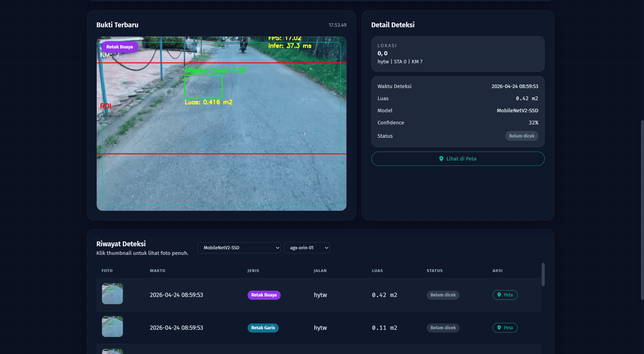The image size is (644, 354).
Task: Click the LUAS column header
Action: point(377,270)
